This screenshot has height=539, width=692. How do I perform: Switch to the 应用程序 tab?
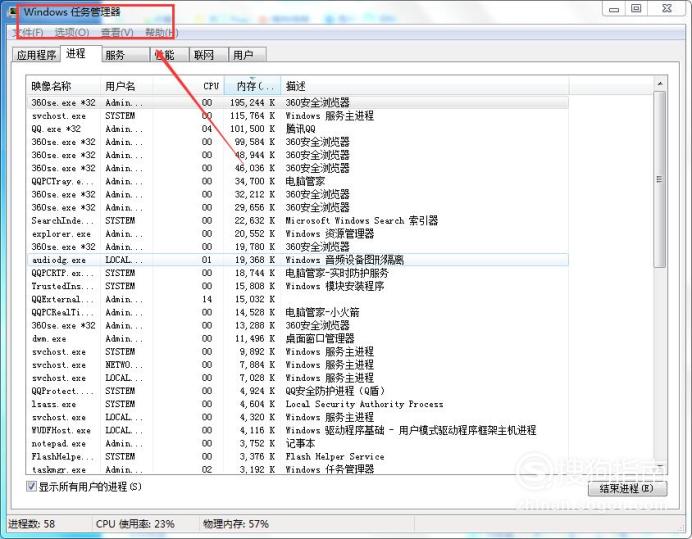point(36,55)
